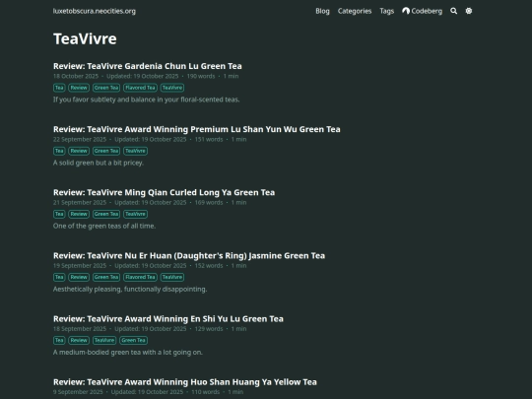
Task: Click the '18 October 2025' date text
Action: pyautogui.click(x=76, y=76)
